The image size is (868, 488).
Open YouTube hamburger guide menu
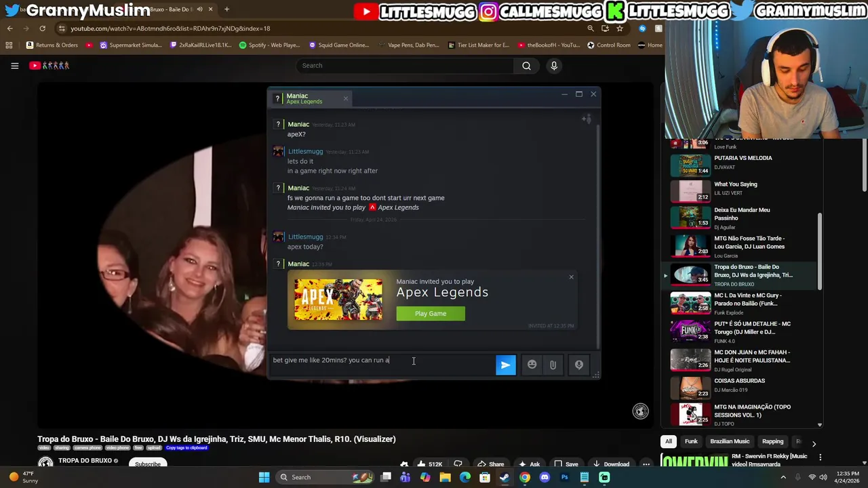tap(14, 66)
